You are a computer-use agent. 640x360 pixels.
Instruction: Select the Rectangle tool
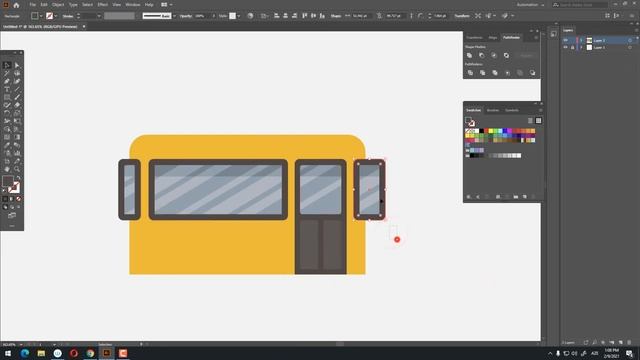coord(7,97)
